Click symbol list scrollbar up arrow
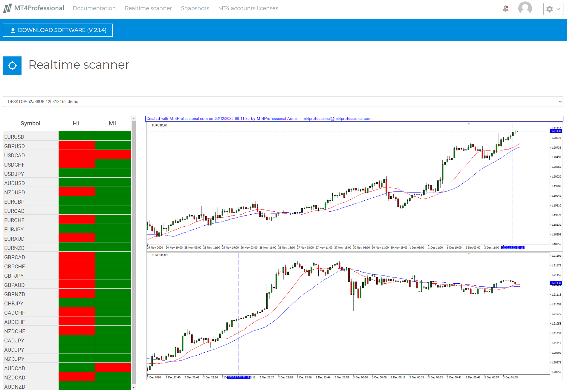Viewport: 567px width, 392px height. [x=134, y=119]
